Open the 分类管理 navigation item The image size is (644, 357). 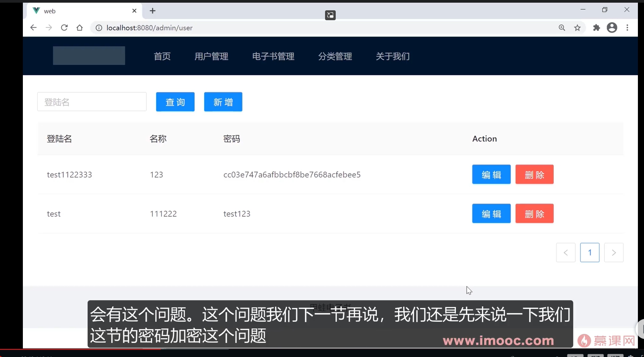coord(335,56)
